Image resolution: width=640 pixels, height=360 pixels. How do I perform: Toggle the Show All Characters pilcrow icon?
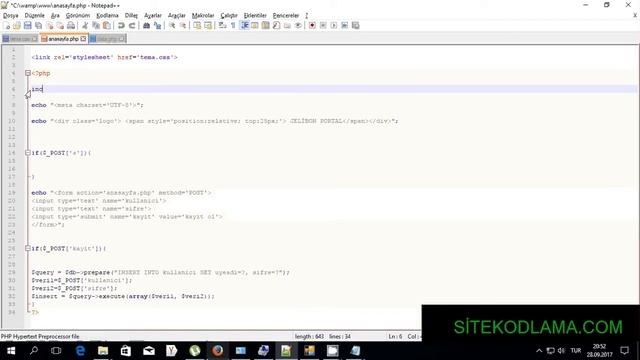[233, 26]
